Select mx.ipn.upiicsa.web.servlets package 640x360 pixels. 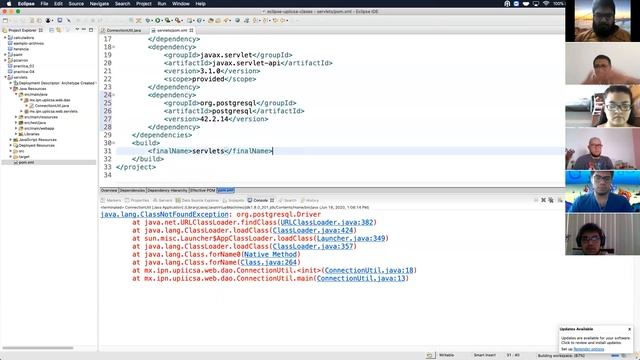53,111
